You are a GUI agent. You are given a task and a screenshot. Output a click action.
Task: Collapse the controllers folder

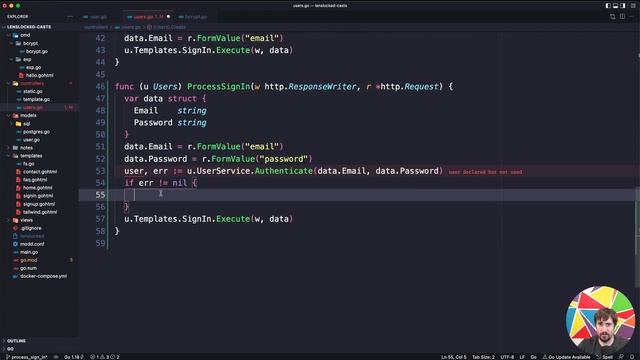pos(32,83)
